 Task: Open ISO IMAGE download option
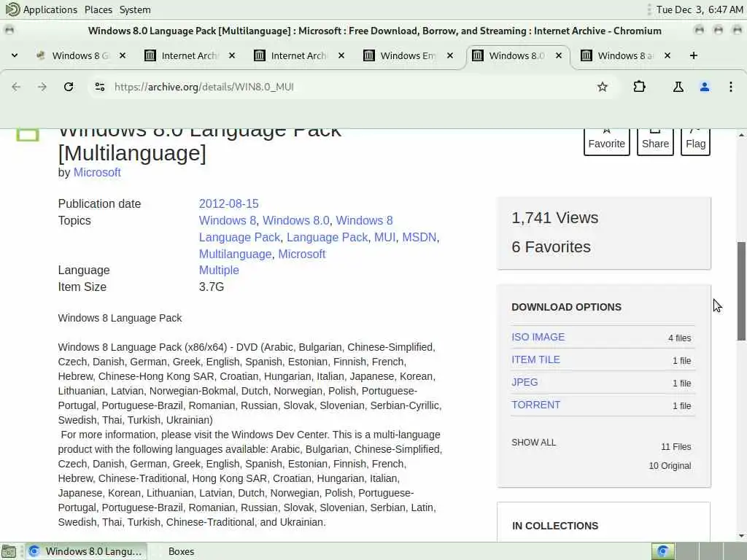click(x=538, y=337)
